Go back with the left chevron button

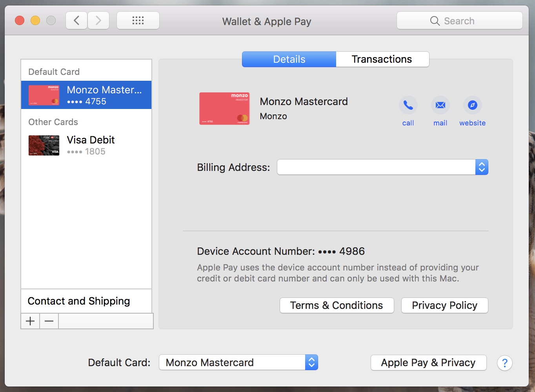click(76, 20)
